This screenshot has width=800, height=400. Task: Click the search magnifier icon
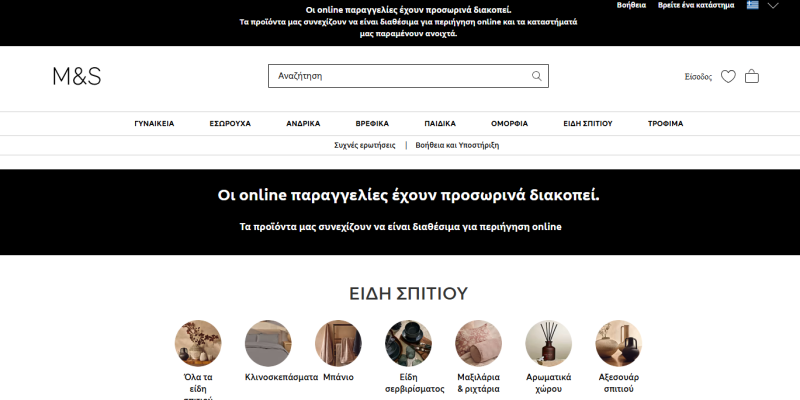(x=536, y=76)
